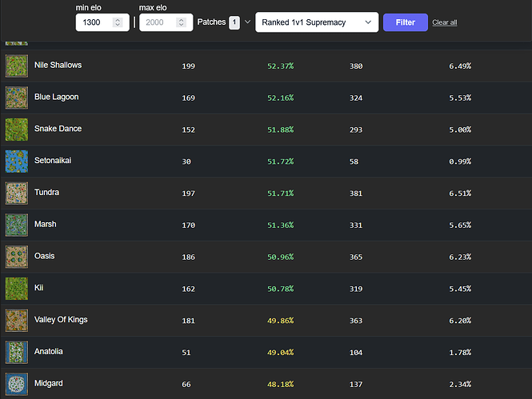Click the max elo stepper arrows
This screenshot has width=532, height=399.
pos(182,22)
